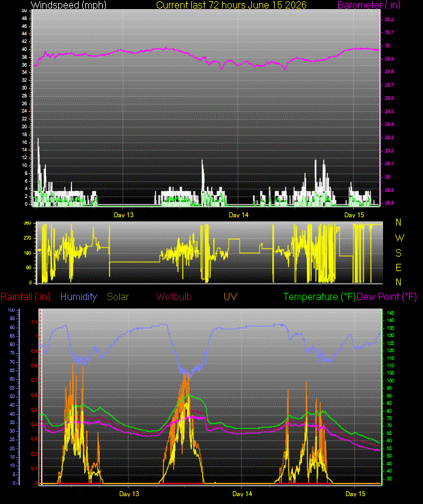423x504 pixels.
Task: Select the 'Temperature (°F)' legend label
Action: click(319, 296)
